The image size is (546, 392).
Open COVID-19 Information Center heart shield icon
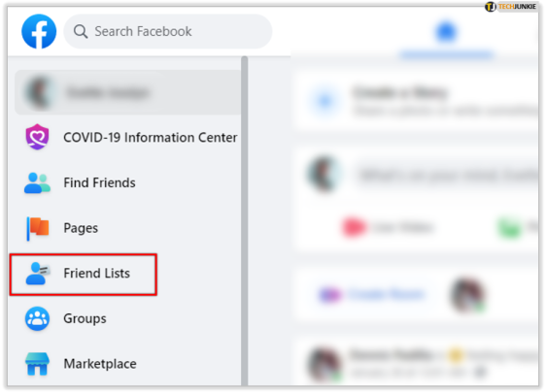[37, 137]
